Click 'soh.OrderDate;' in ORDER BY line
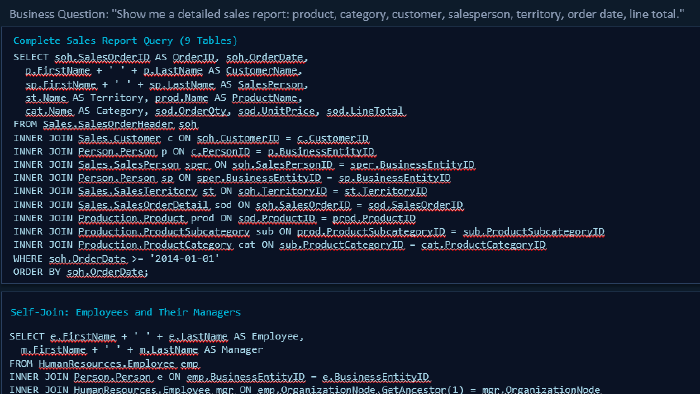 tap(107, 272)
